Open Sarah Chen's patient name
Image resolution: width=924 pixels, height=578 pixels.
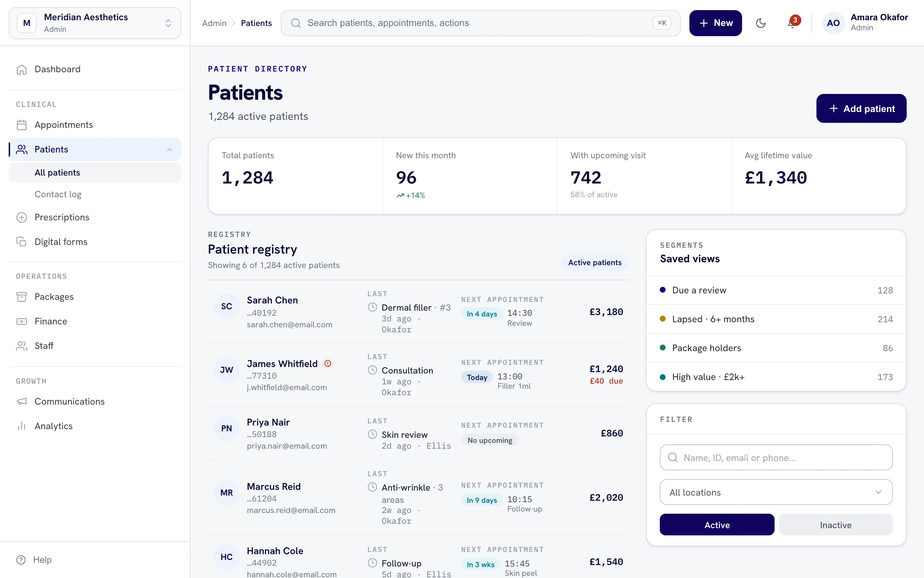tap(272, 300)
